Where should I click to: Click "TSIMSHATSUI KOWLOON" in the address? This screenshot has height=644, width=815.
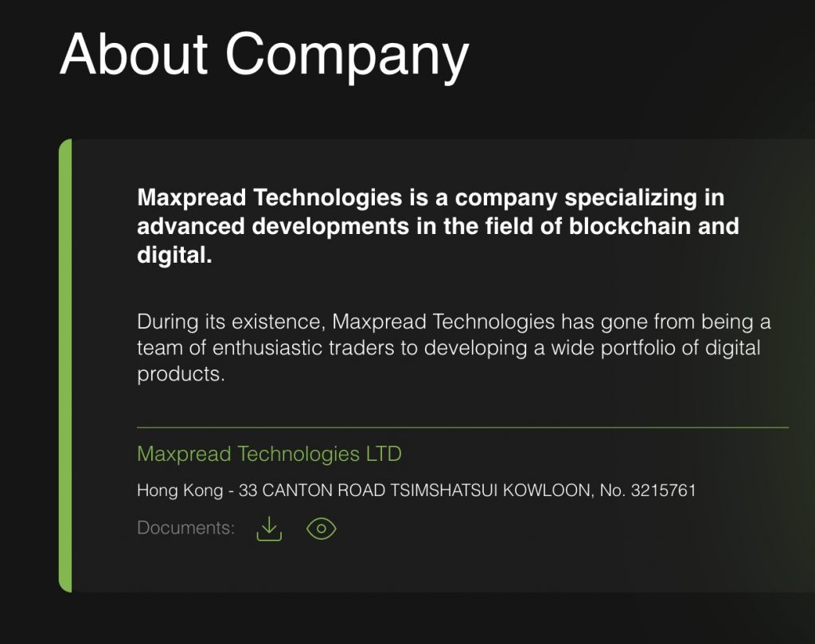pos(491,490)
